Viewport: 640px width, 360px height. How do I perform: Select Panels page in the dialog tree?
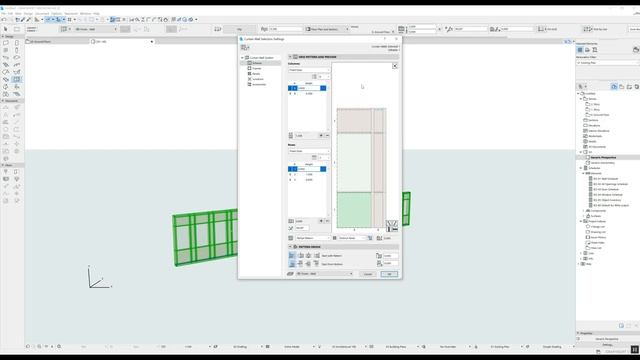click(256, 74)
